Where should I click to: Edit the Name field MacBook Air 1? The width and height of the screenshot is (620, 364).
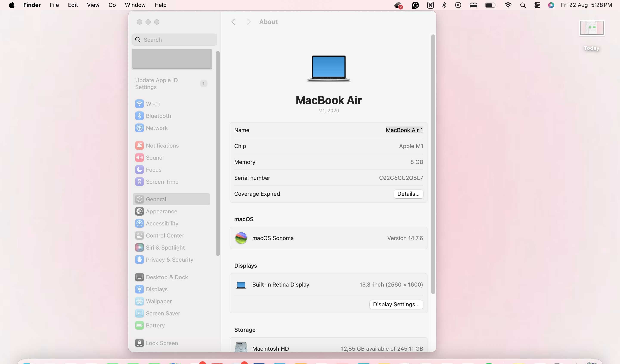(x=404, y=130)
